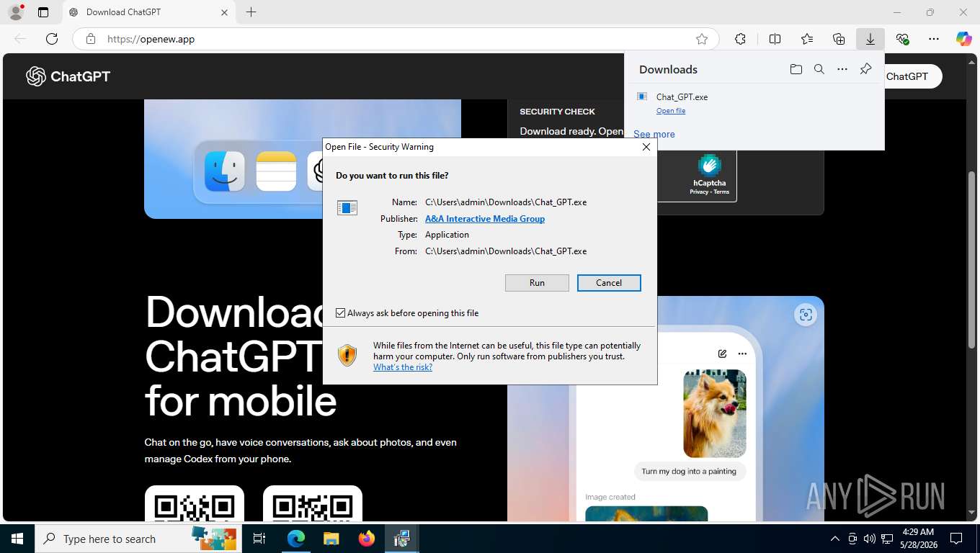Open More options in Downloads panel
This screenshot has width=980, height=553.
(842, 69)
